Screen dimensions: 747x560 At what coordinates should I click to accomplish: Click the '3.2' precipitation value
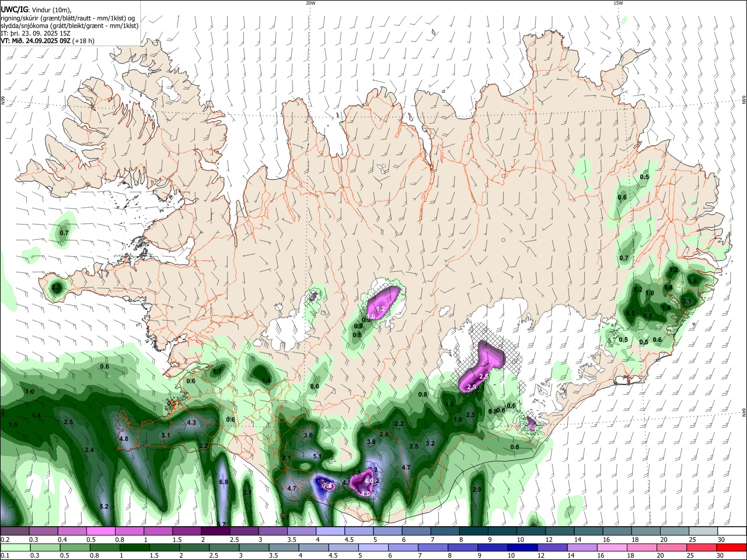[x=430, y=443]
